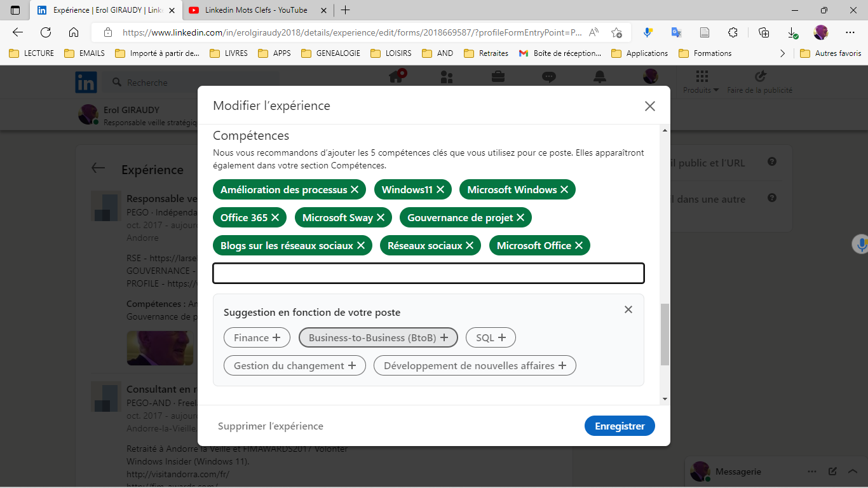Open the Messagerie options menu
Screen dimensions: 868x488
(812, 471)
